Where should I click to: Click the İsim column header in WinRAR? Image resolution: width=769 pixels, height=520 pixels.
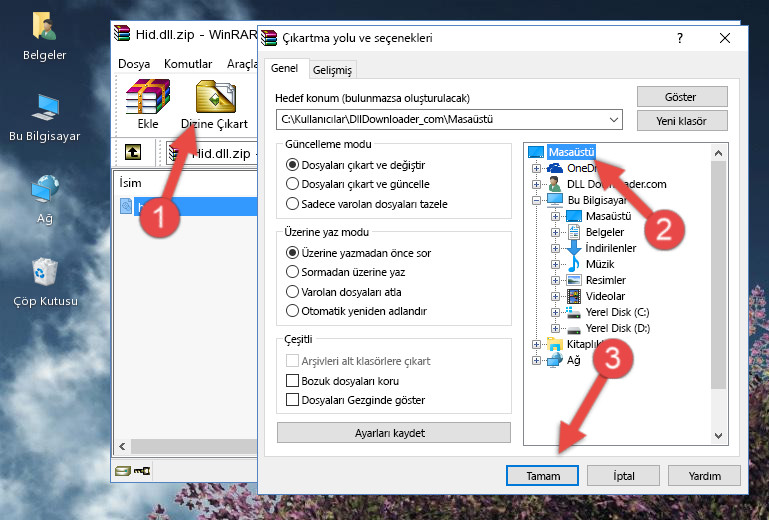[x=130, y=183]
